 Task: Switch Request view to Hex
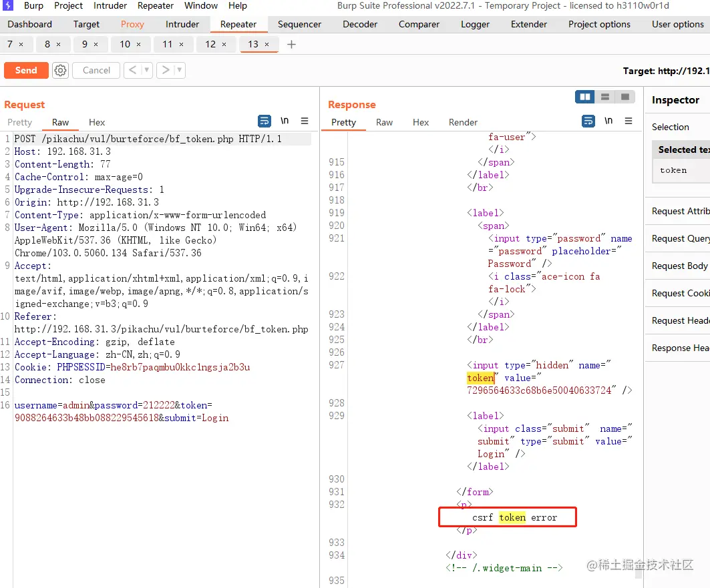[x=96, y=122]
